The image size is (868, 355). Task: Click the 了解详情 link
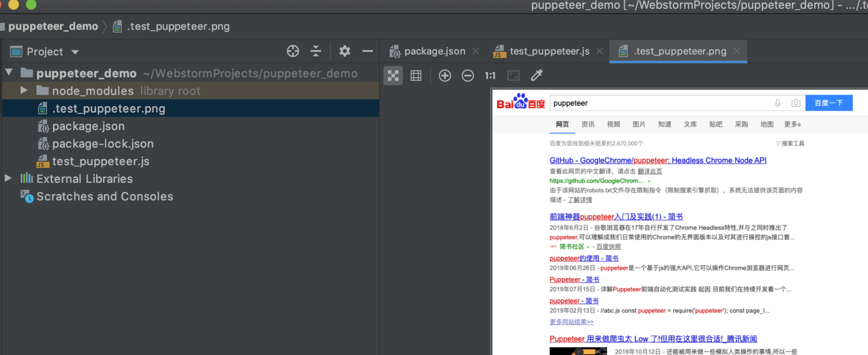click(580, 200)
